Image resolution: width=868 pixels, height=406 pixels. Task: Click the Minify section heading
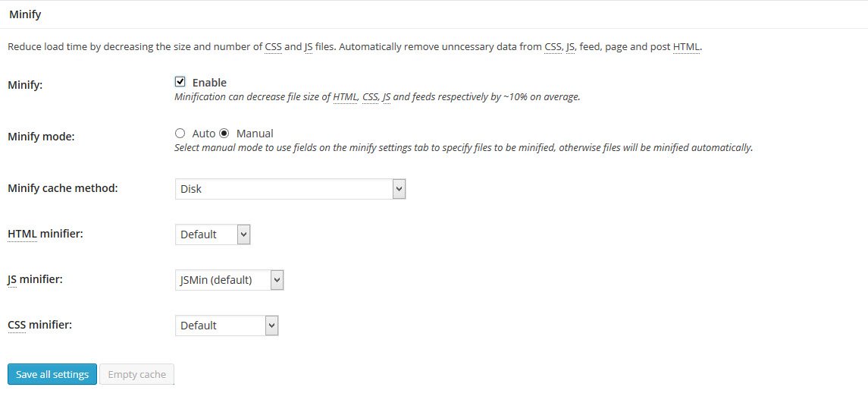click(x=25, y=14)
